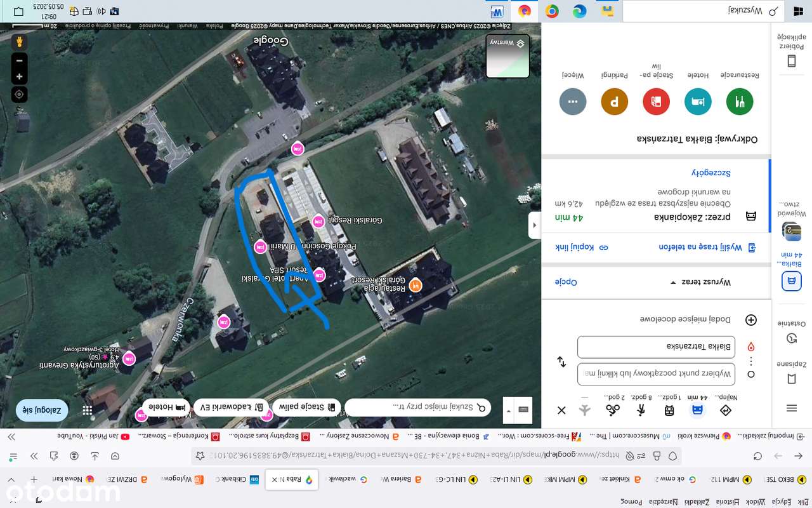The width and height of the screenshot is (812, 508).
Task: Click the Zaloguj się sign-in button
Action: [43, 410]
